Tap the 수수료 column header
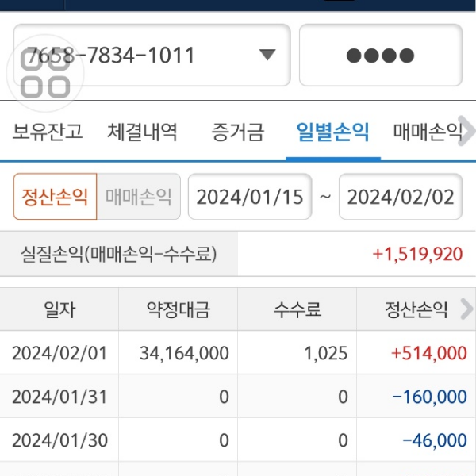The height and width of the screenshot is (476, 476). pyautogui.click(x=297, y=309)
